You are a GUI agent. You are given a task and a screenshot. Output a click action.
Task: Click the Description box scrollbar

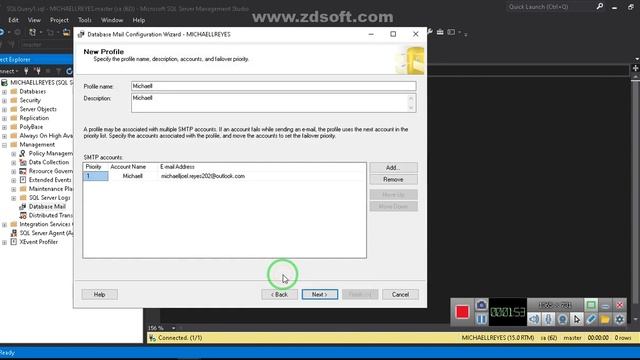coord(411,103)
